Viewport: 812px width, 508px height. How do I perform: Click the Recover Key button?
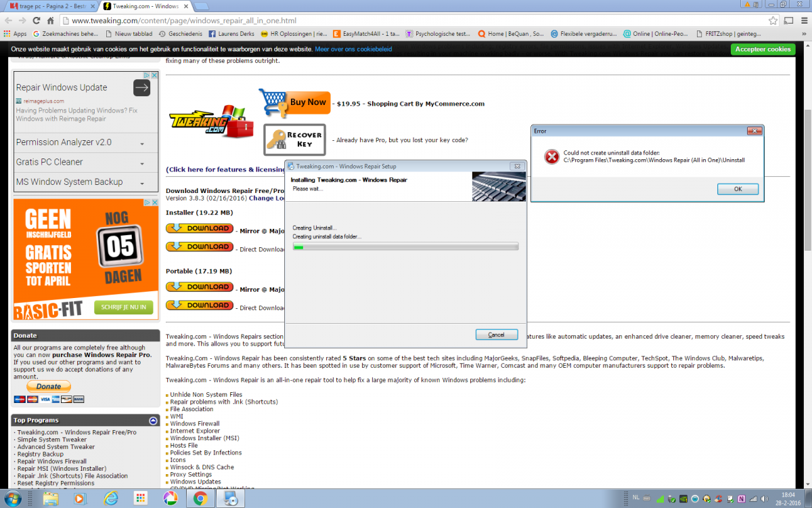point(294,140)
